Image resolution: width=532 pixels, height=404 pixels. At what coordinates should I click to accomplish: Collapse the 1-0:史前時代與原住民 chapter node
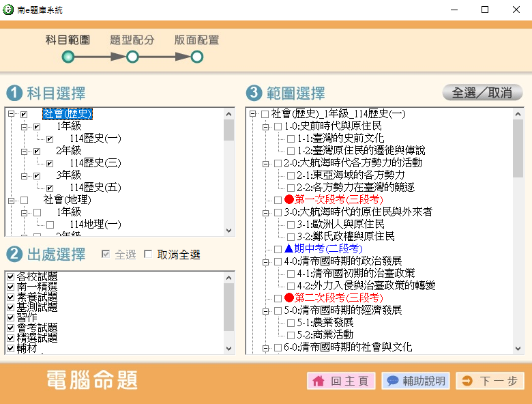point(265,126)
